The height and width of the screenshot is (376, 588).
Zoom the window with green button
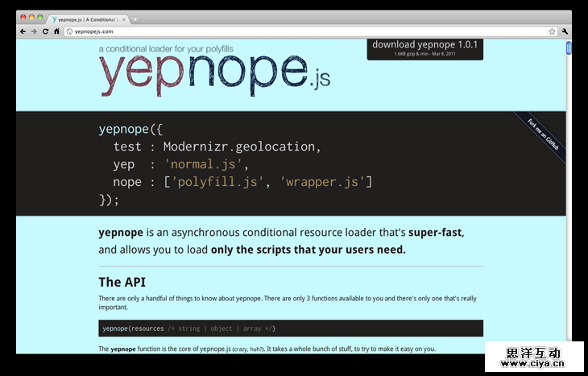click(x=39, y=17)
